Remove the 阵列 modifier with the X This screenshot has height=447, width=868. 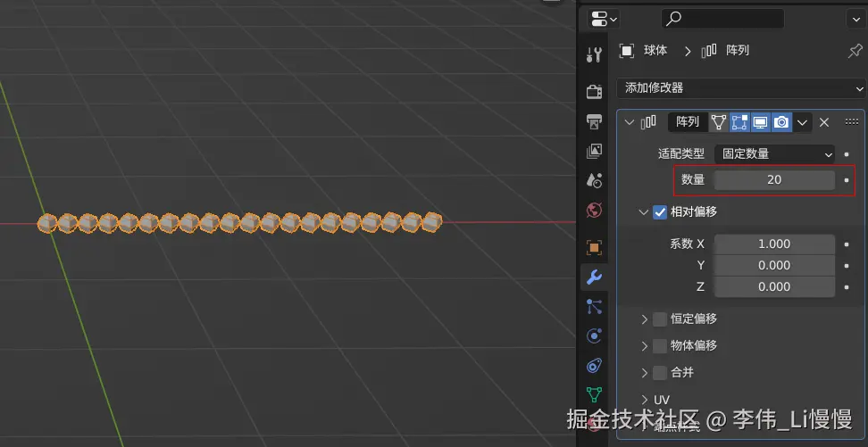pos(823,122)
